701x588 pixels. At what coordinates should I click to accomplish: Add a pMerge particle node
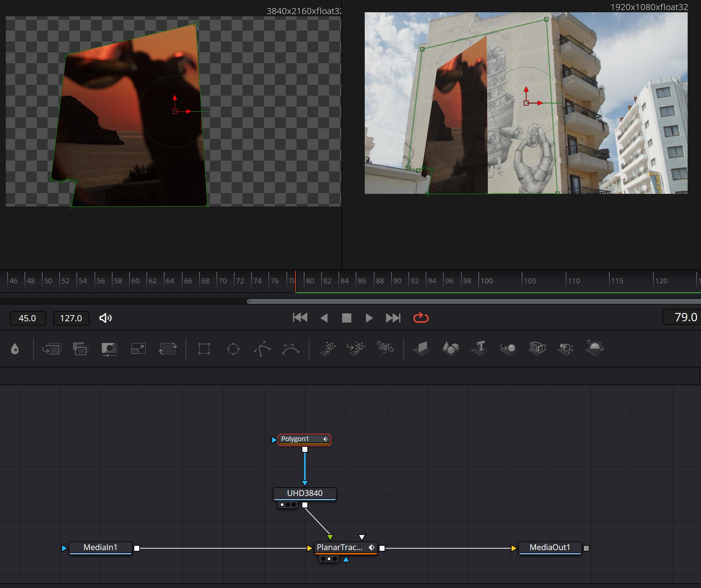[356, 349]
